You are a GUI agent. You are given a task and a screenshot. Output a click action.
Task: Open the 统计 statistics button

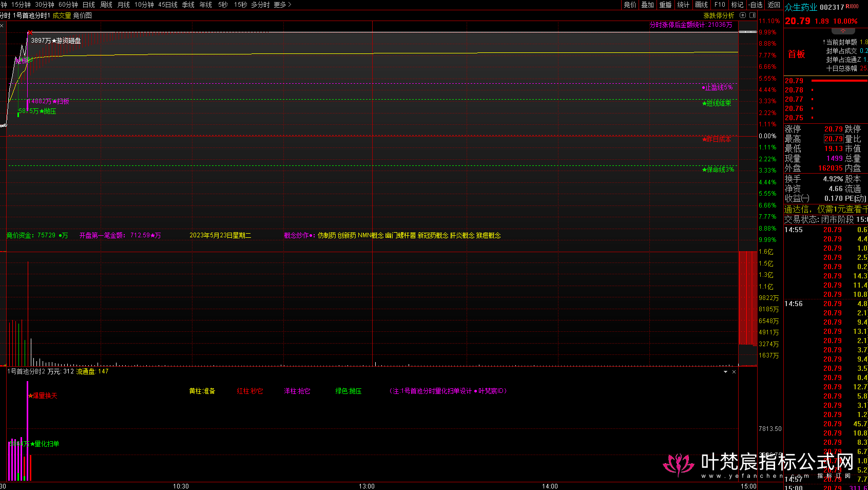[684, 5]
